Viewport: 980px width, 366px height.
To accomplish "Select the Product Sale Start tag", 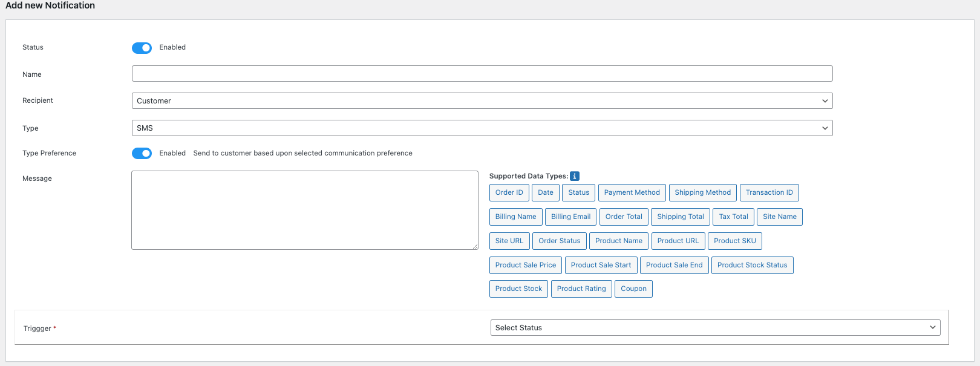I will (601, 265).
